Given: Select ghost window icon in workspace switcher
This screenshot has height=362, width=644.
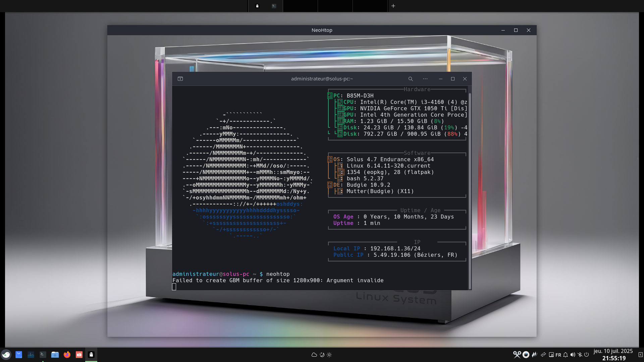Looking at the screenshot, I should (257, 6).
